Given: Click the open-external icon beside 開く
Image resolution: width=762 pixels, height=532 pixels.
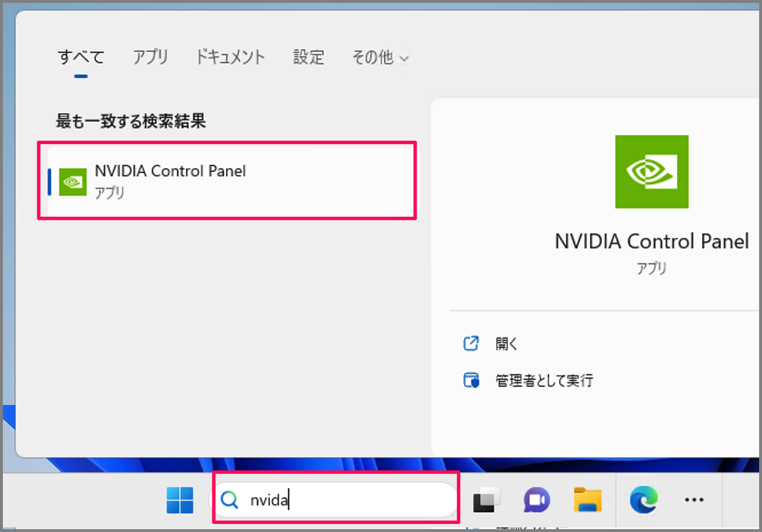Looking at the screenshot, I should (471, 343).
